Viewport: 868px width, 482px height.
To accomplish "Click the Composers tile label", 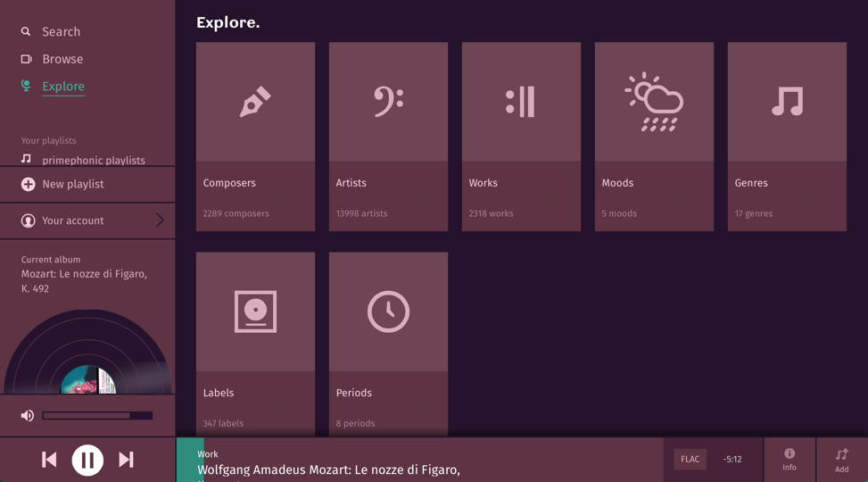I will coord(229,183).
